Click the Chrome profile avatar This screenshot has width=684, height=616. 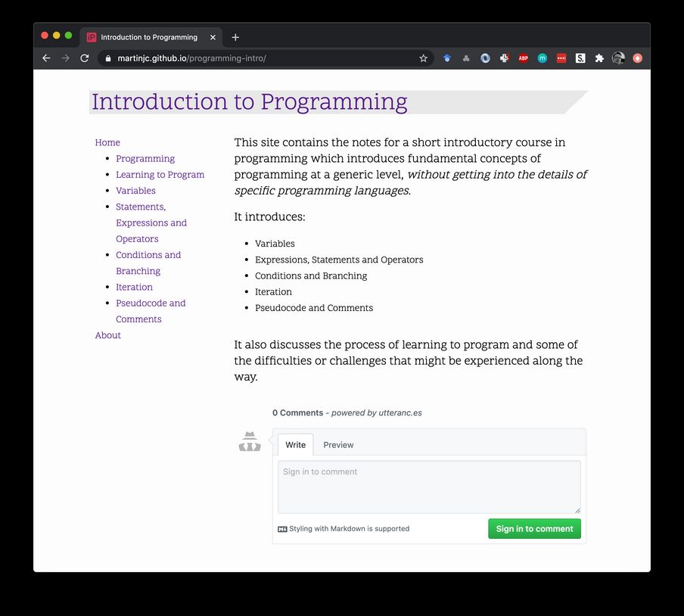618,58
